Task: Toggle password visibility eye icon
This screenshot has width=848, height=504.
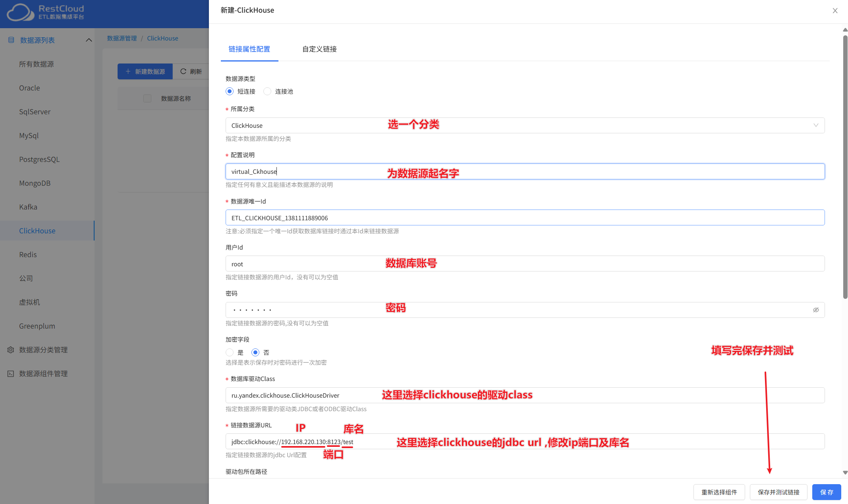Action: 816,310
